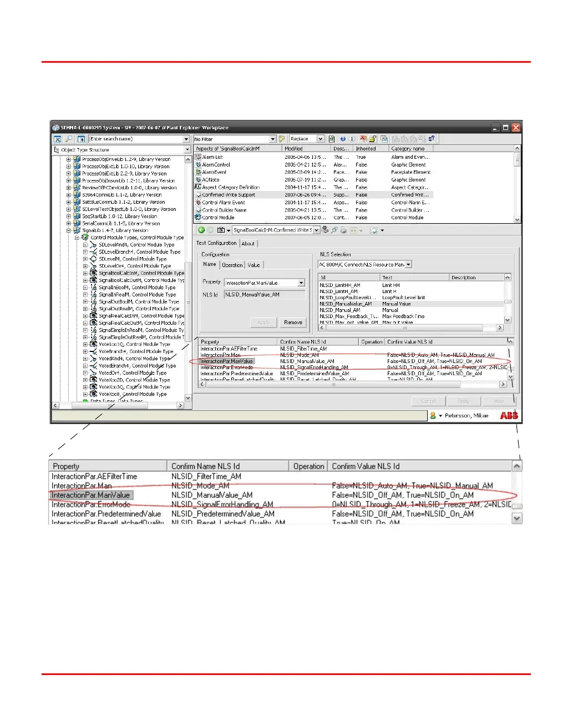The width and height of the screenshot is (588, 715).
Task: Open the Property InteractionPar.ManValue dropdown
Action: point(302,283)
